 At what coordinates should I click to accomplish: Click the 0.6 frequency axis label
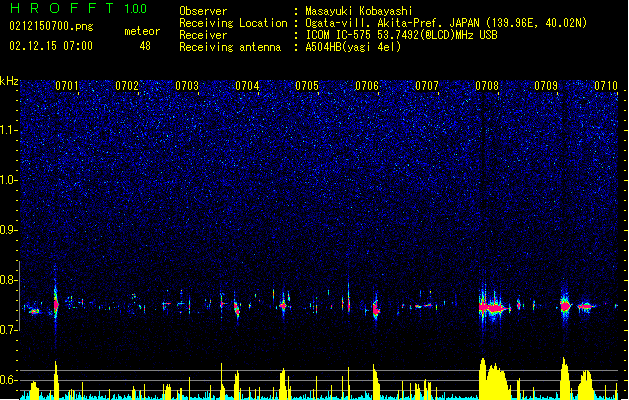coord(9,380)
